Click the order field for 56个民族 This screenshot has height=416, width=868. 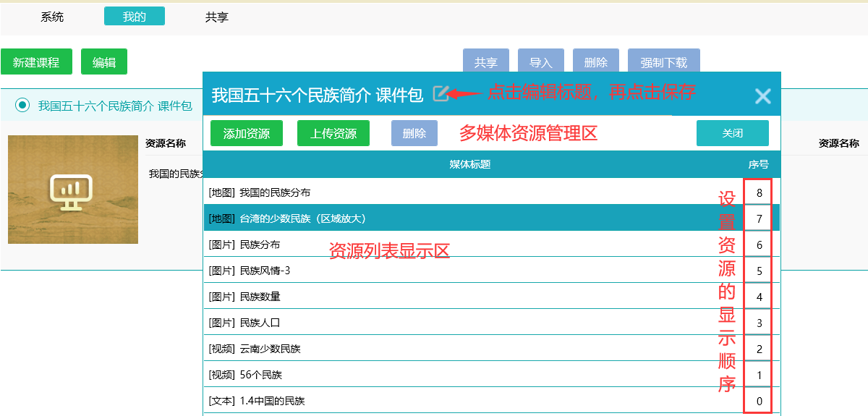click(x=759, y=375)
